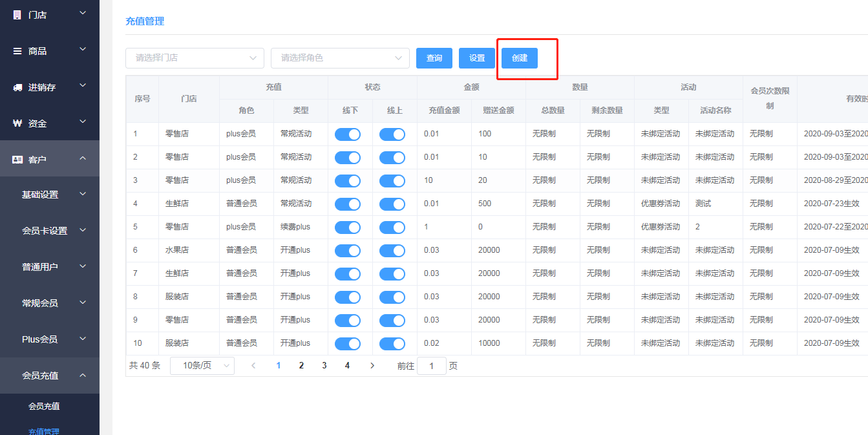This screenshot has width=868, height=435.
Task: Click the previous page left arrow
Action: (x=253, y=366)
